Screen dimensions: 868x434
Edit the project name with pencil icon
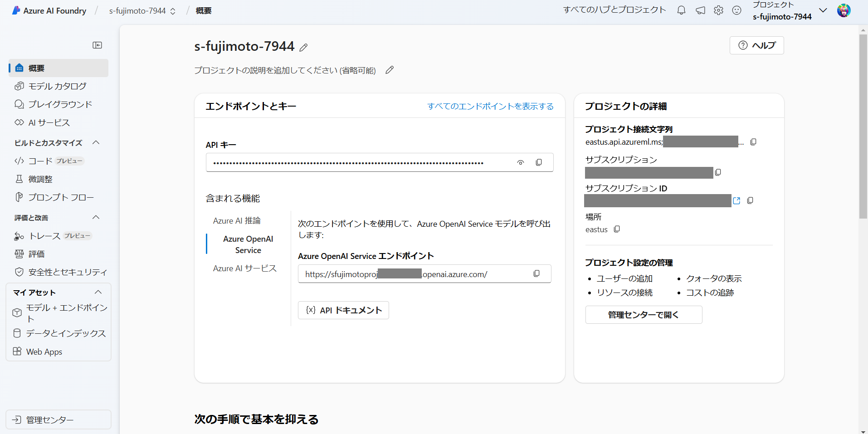point(304,47)
